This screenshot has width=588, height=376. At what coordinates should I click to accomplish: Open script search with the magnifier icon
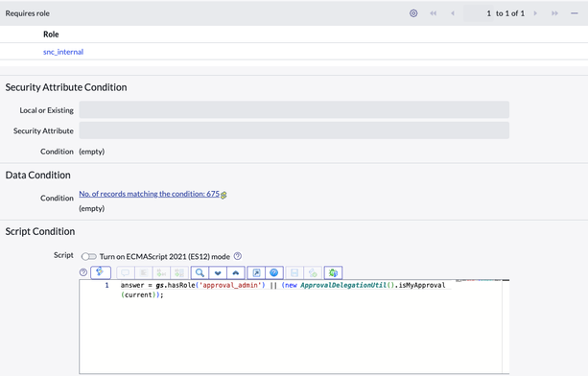pyautogui.click(x=200, y=272)
